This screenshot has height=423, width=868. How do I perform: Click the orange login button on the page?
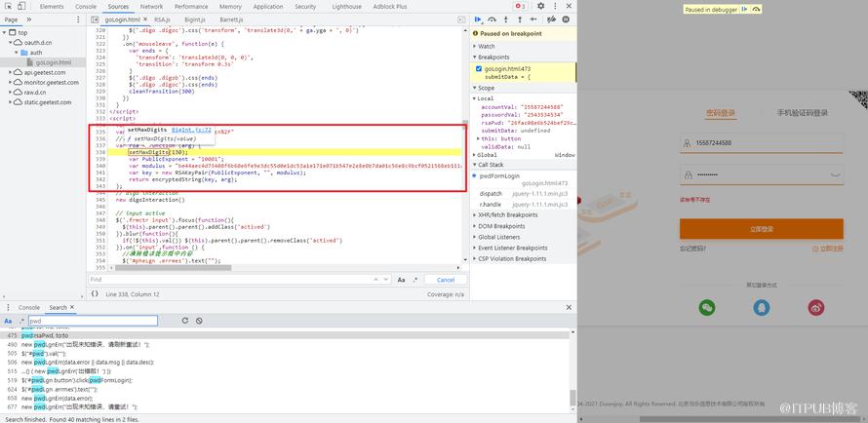coord(761,229)
